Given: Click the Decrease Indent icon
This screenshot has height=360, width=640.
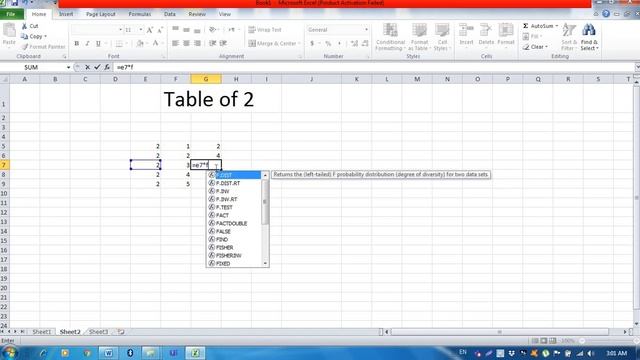Looking at the screenshot, I should click(x=212, y=43).
